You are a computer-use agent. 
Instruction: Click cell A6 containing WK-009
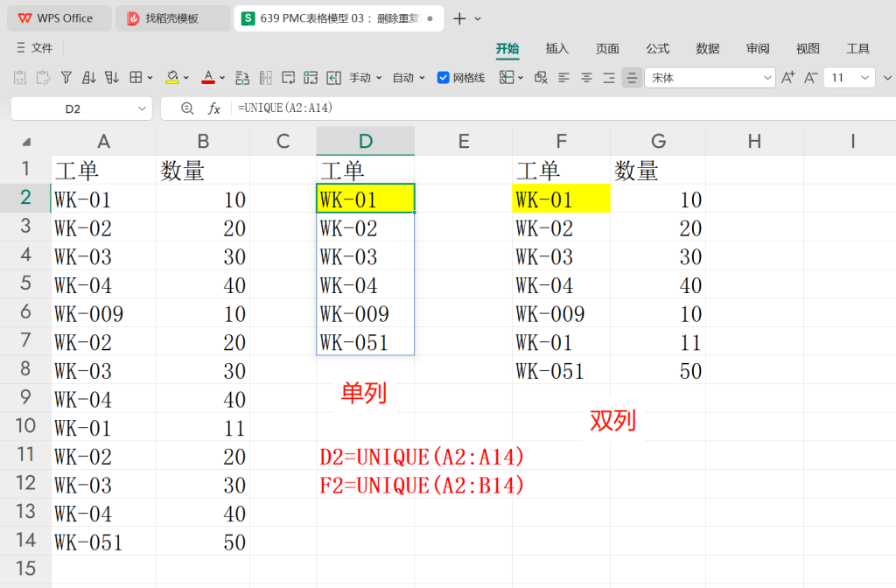tap(103, 312)
